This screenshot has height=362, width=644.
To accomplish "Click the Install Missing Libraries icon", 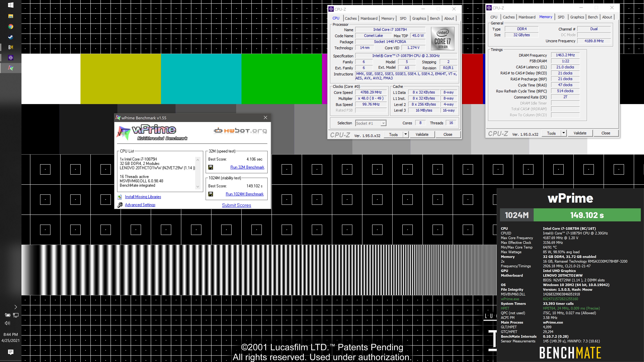I will (120, 197).
